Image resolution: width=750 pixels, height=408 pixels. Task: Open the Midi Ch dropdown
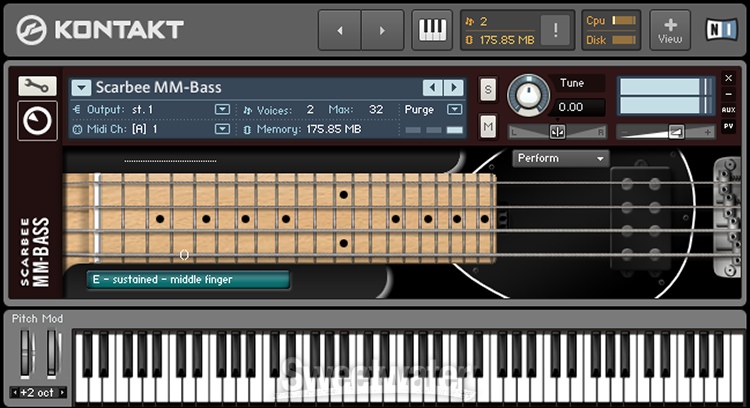[222, 129]
